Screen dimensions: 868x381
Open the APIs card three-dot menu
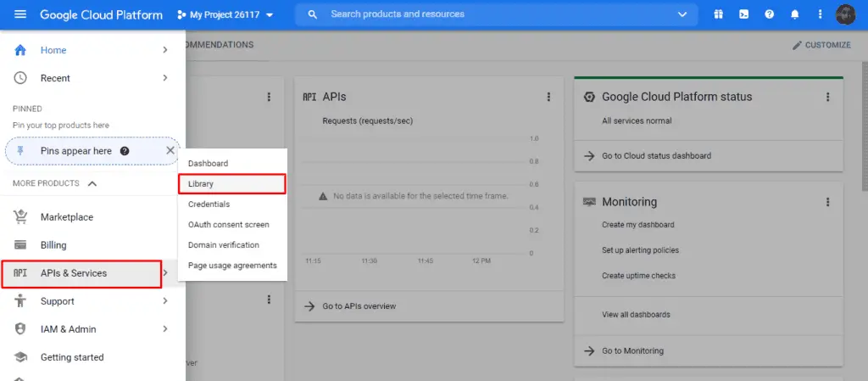click(548, 97)
